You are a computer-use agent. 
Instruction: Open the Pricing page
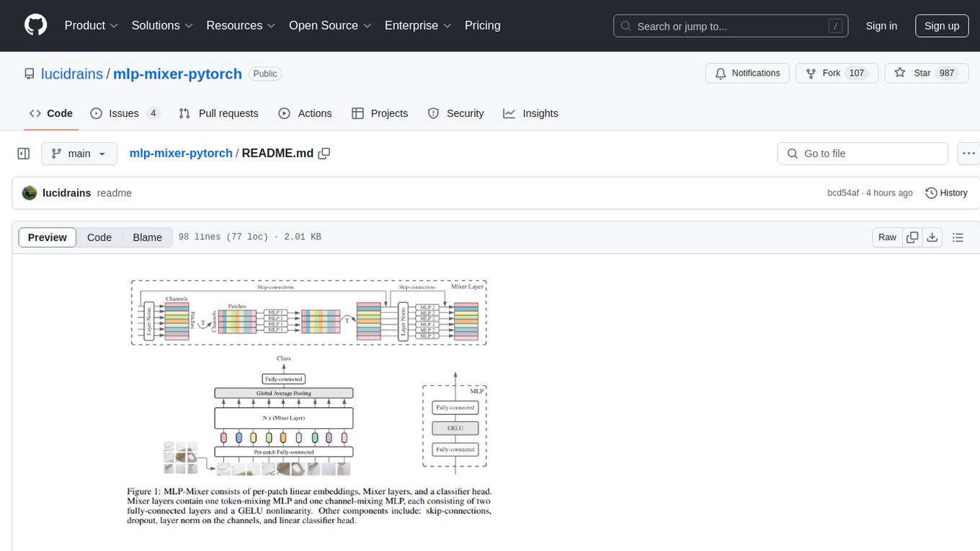[x=483, y=25]
